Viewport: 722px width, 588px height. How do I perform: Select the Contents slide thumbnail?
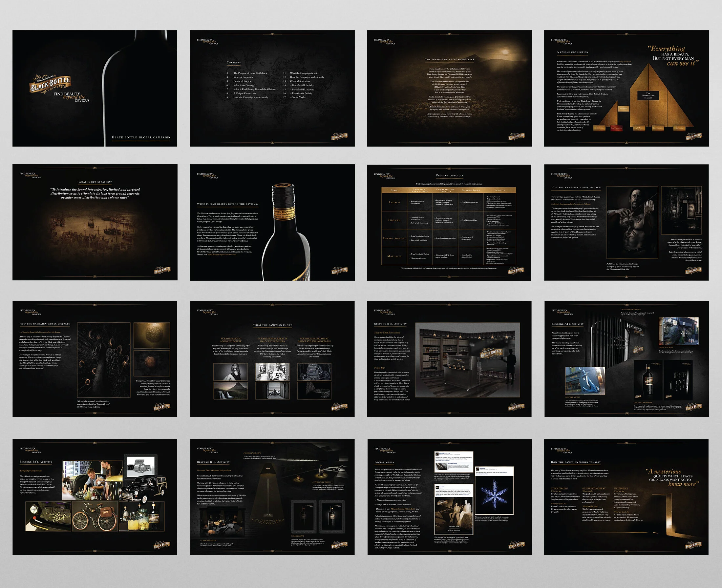(x=272, y=89)
